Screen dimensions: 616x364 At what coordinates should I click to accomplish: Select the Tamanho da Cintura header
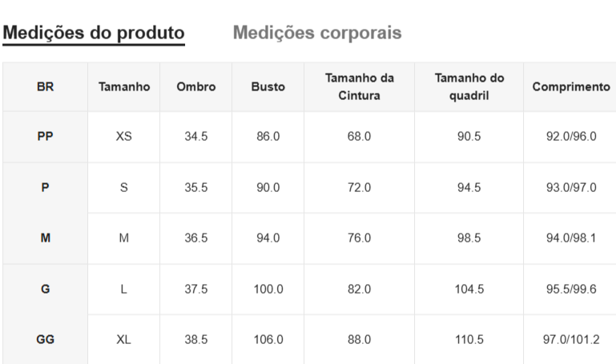(360, 87)
